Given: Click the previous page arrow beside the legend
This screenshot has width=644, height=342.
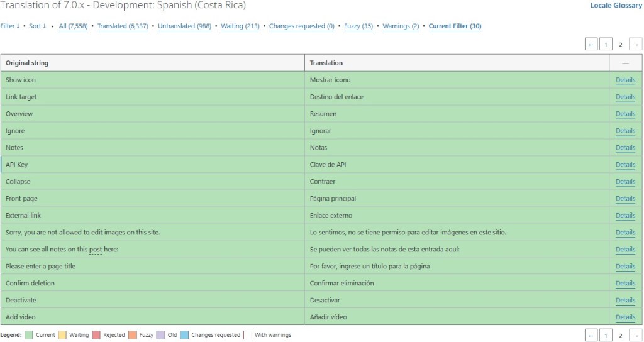Looking at the screenshot, I should [x=591, y=336].
